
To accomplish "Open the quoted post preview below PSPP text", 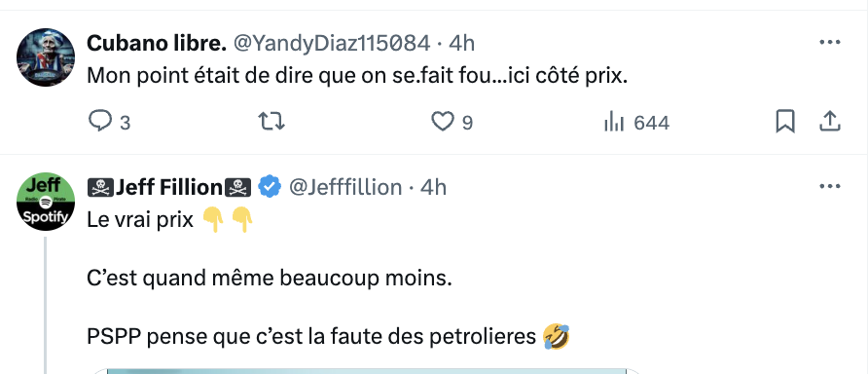I will (x=367, y=371).
